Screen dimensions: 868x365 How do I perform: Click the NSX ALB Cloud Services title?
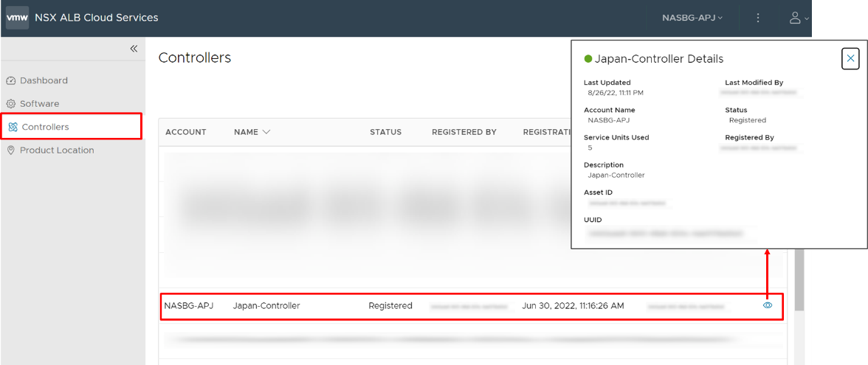pos(96,18)
